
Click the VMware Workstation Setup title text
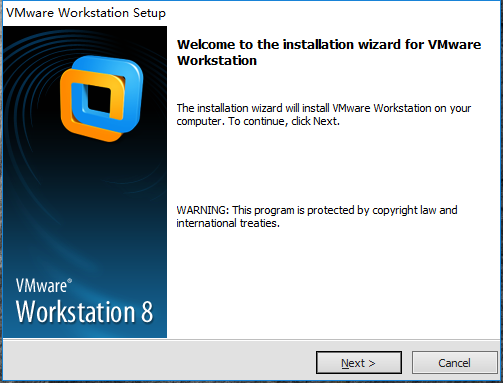point(86,13)
